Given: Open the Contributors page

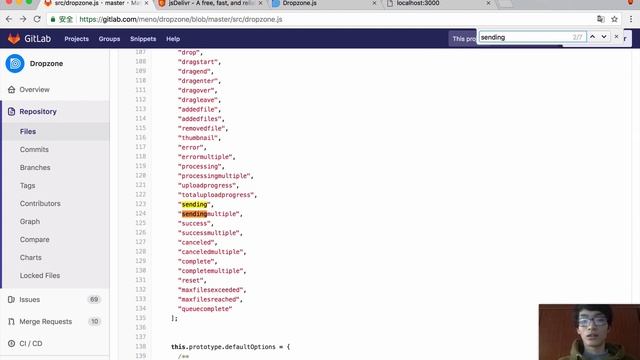Looking at the screenshot, I should click(40, 203).
